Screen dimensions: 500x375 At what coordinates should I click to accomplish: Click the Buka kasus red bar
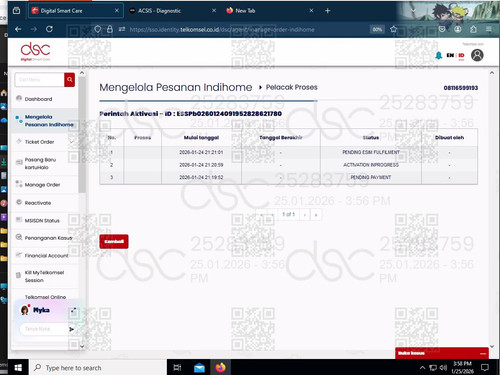click(x=442, y=353)
